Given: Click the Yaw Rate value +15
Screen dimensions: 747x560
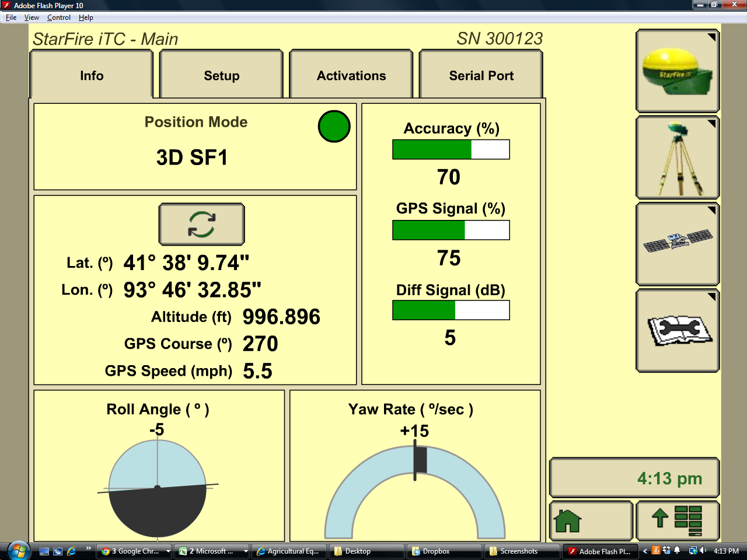Looking at the screenshot, I should click(414, 431).
